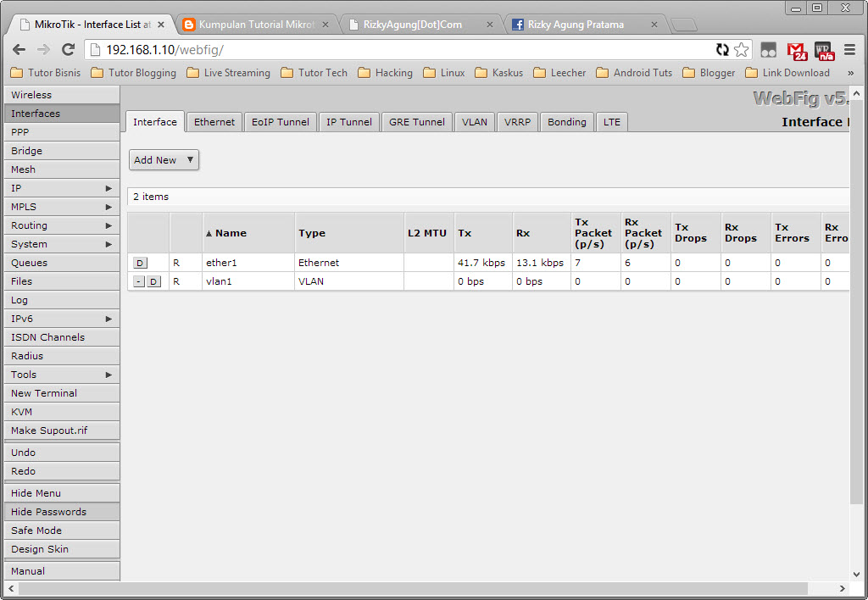Open the Android Tuts bookmark folder
This screenshot has width=868, height=600.
[634, 73]
